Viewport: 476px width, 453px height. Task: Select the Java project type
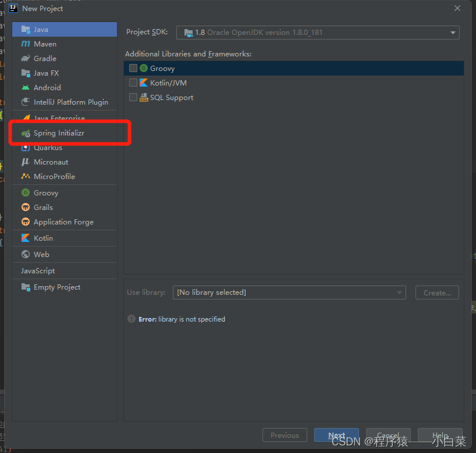(65, 30)
